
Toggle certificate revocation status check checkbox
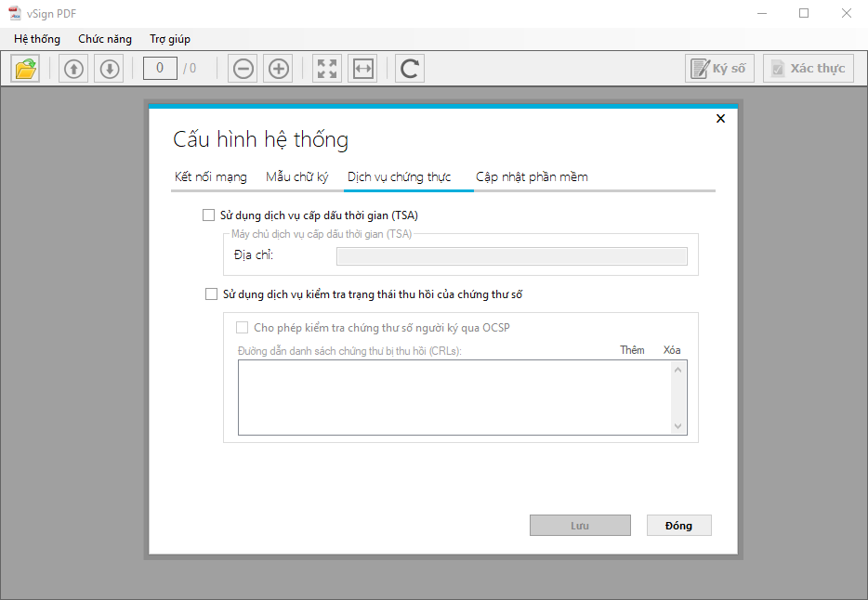point(210,294)
